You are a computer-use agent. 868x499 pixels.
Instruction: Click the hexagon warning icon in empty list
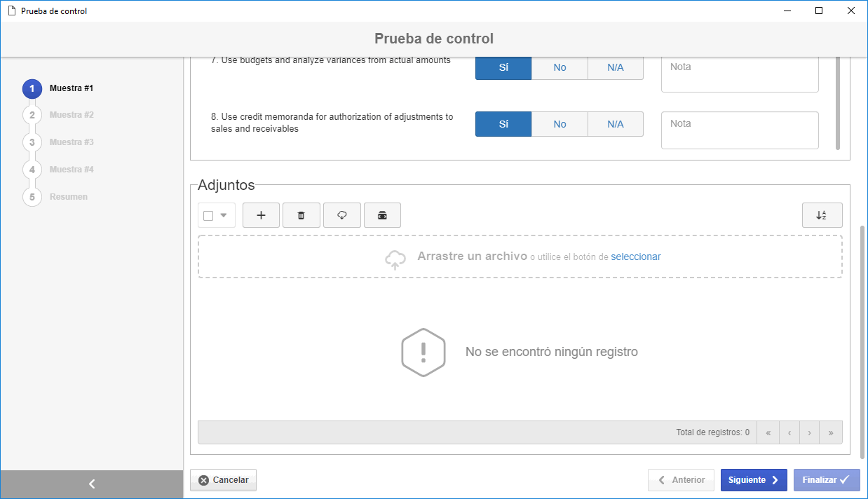point(423,352)
